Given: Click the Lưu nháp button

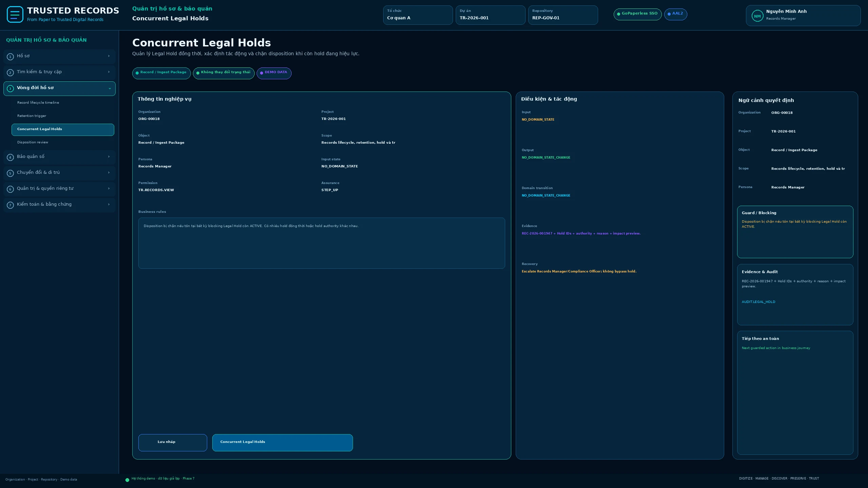Looking at the screenshot, I should 173,443.
